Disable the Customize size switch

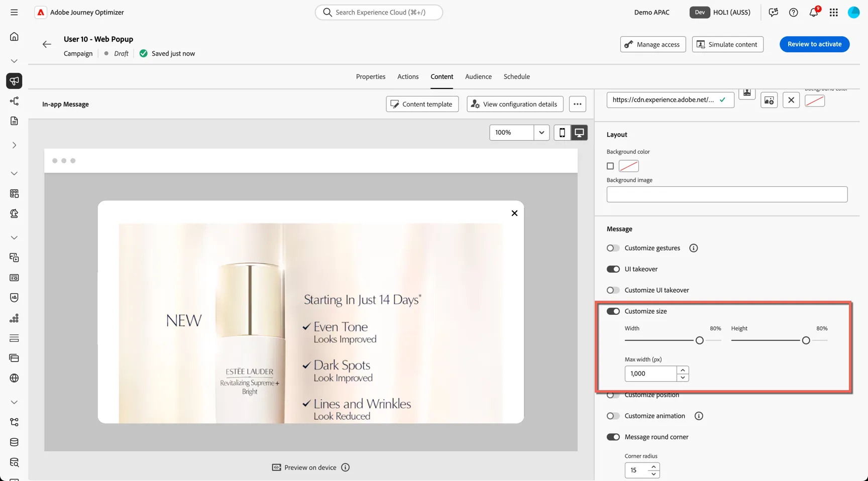613,311
